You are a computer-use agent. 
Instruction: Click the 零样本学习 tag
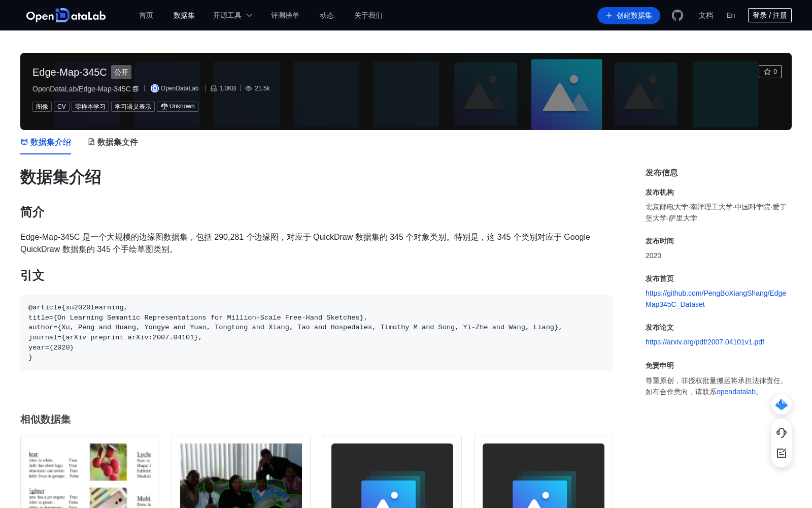90,107
